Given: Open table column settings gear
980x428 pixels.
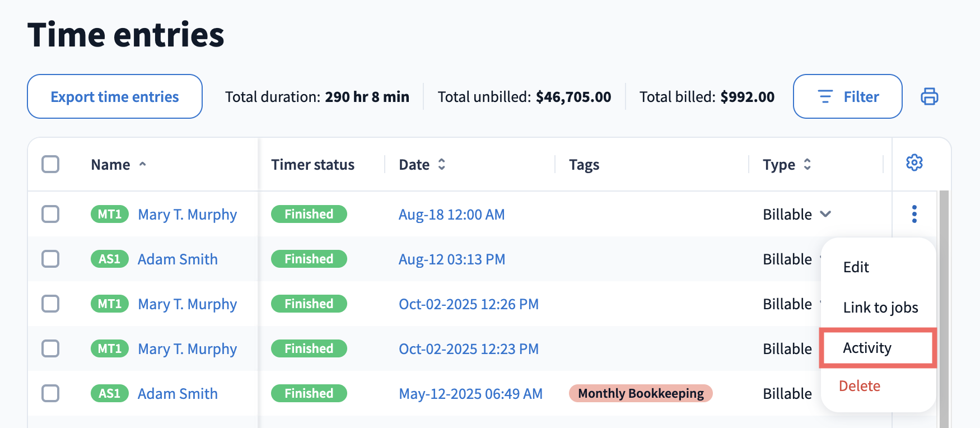Looking at the screenshot, I should [x=914, y=163].
